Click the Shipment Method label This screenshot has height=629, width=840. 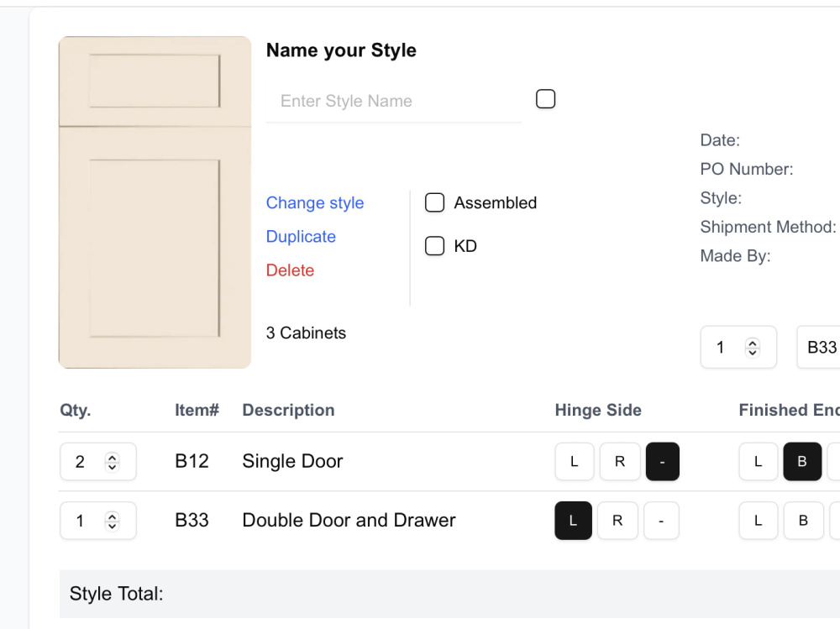pyautogui.click(x=769, y=228)
